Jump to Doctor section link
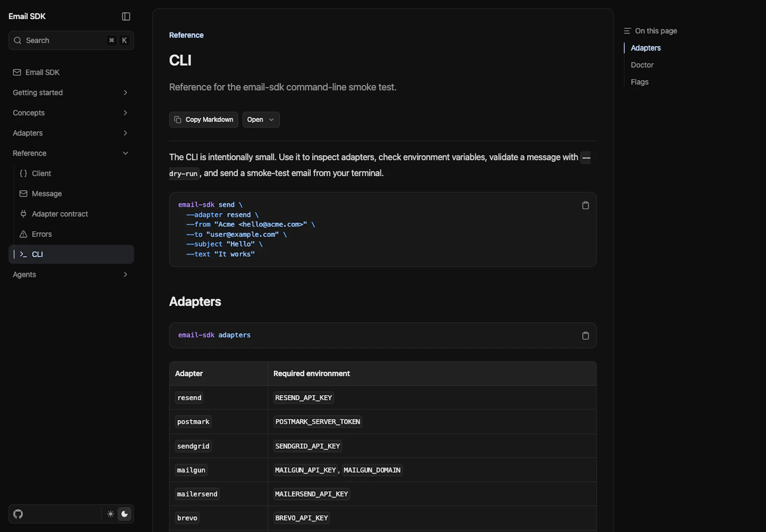This screenshot has width=766, height=532. point(642,65)
